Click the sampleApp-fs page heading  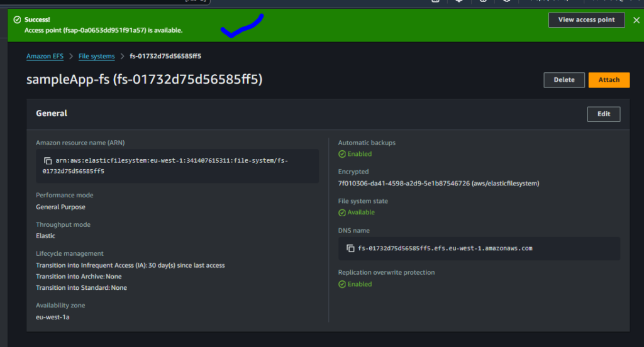pyautogui.click(x=144, y=79)
